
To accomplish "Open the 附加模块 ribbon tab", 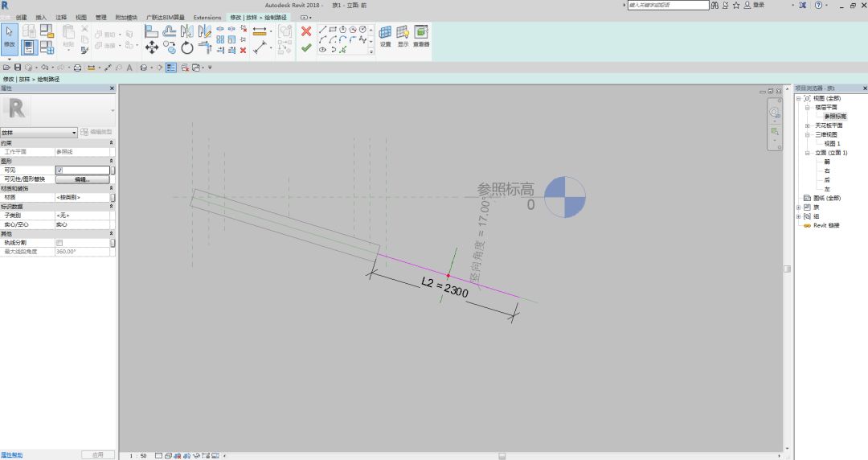I will (126, 17).
